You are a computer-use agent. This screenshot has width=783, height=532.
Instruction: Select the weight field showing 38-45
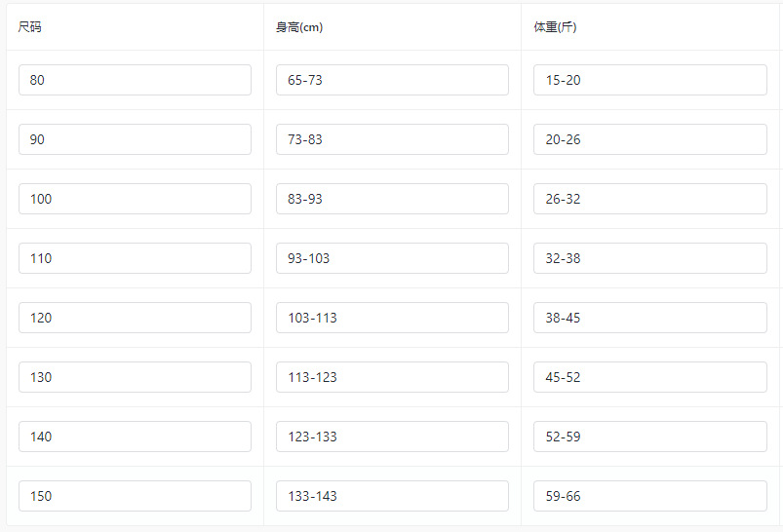[x=649, y=318]
